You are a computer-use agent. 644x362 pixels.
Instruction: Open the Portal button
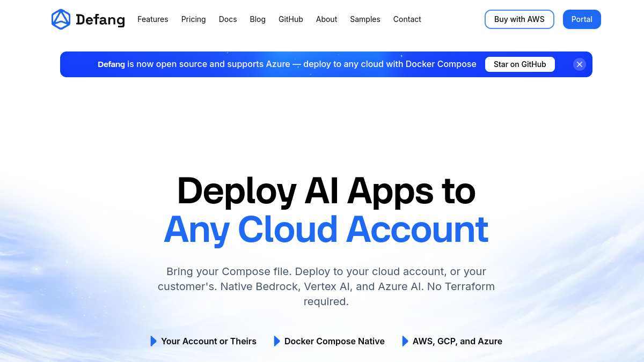coord(582,19)
